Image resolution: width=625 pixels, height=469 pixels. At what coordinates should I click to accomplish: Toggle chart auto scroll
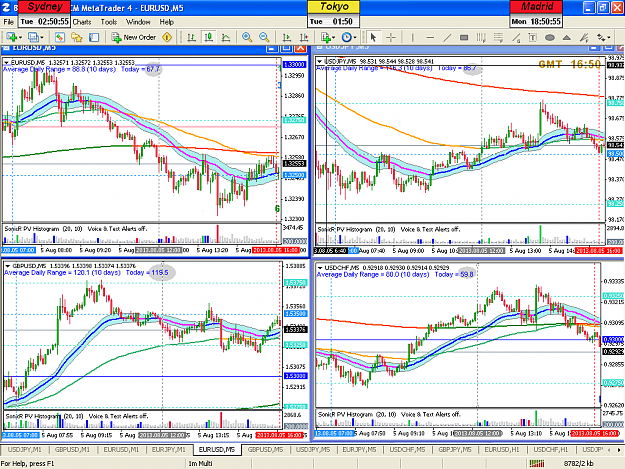(x=287, y=37)
